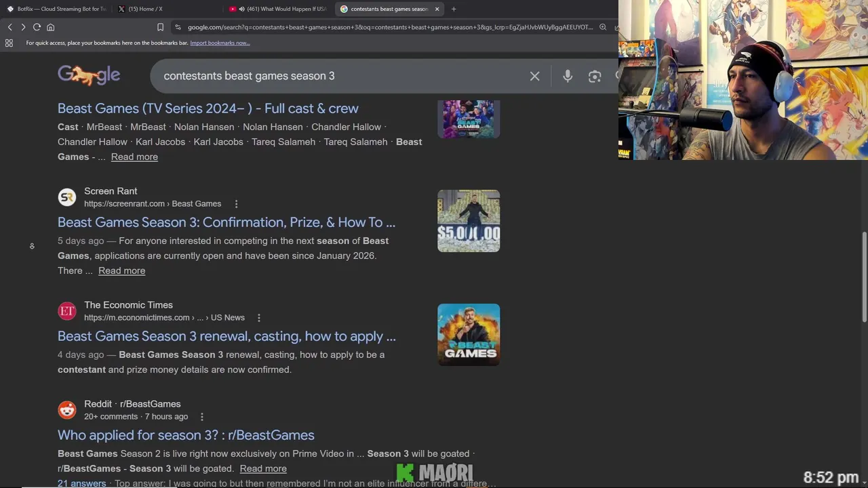This screenshot has height=488, width=868.
Task: Click the 20+ comments · 7 hours ago text
Action: 136,417
